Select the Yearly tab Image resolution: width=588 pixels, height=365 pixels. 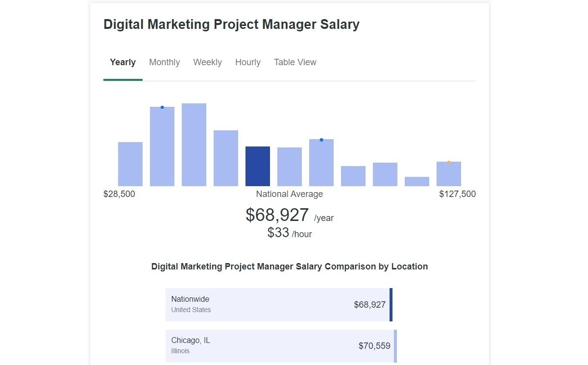pos(122,62)
